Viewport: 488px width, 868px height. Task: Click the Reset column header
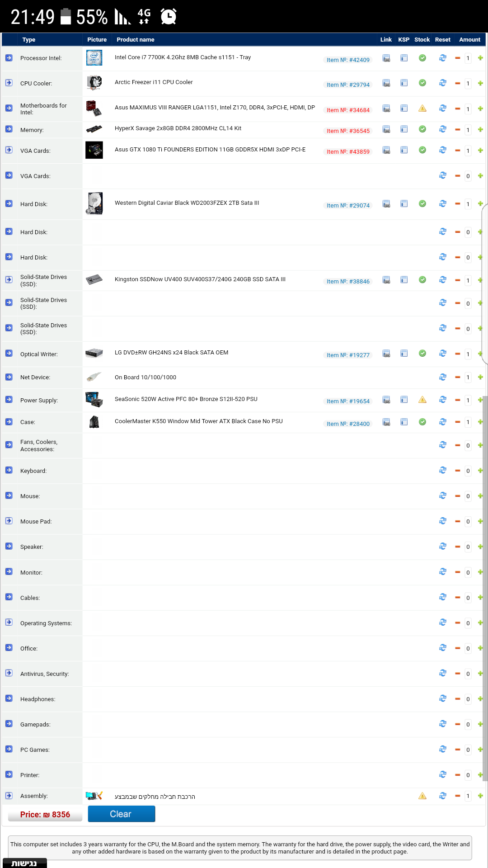click(443, 39)
